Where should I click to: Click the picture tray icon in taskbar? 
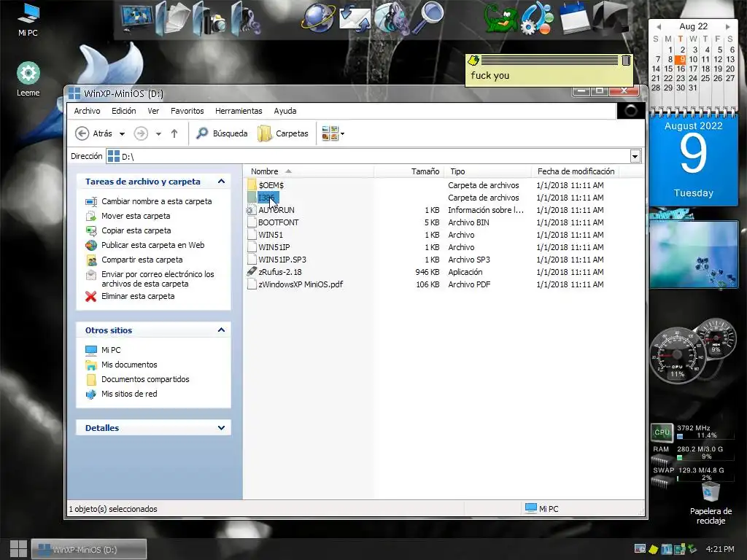click(640, 549)
